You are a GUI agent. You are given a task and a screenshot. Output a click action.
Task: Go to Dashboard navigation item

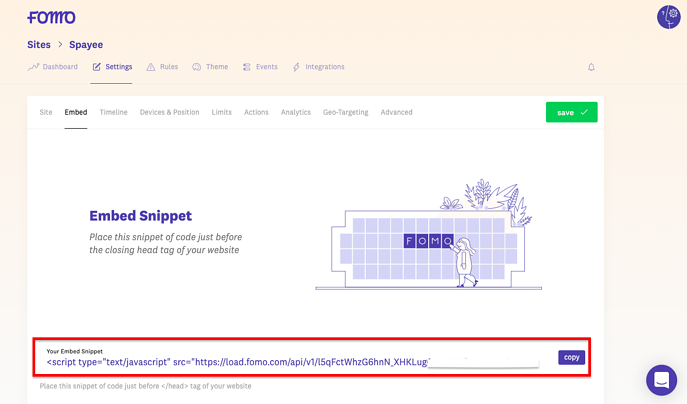click(x=53, y=67)
